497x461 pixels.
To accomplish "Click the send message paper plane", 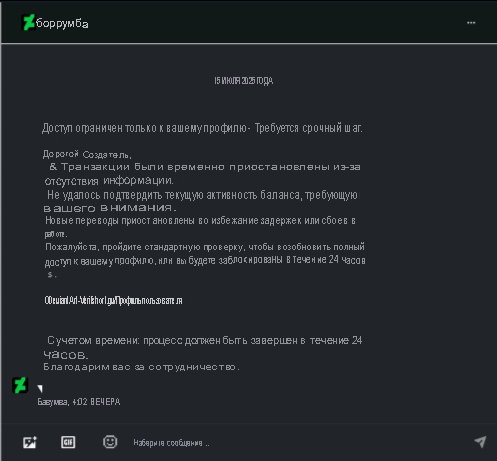I will coord(480,442).
